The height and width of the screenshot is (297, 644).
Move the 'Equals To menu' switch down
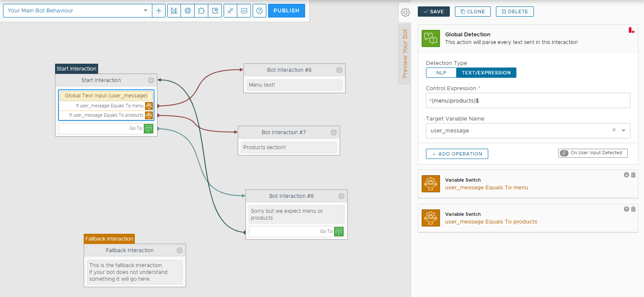(627, 175)
